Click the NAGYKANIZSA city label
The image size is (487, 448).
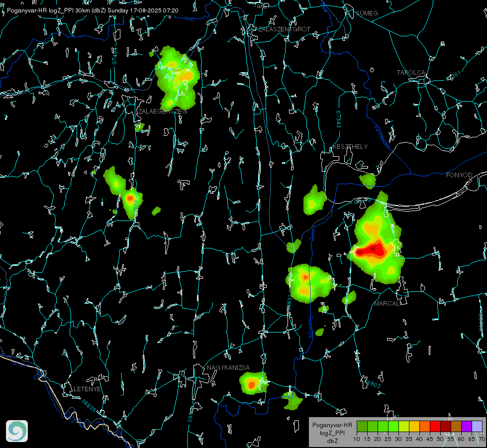tap(228, 368)
